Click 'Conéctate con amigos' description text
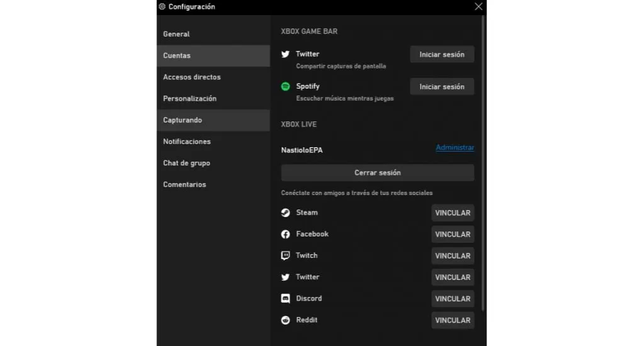This screenshot has height=346, width=644. click(x=357, y=193)
